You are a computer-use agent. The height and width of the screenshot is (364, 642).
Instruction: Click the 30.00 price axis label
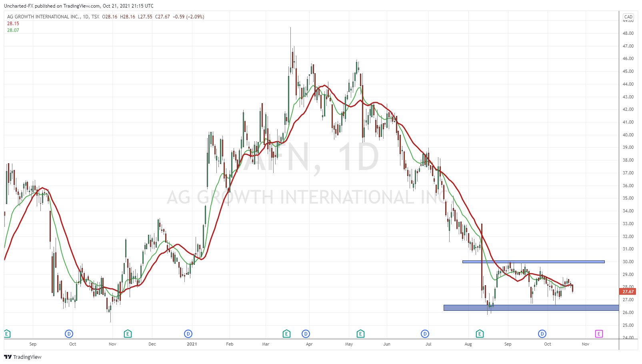[628, 262]
